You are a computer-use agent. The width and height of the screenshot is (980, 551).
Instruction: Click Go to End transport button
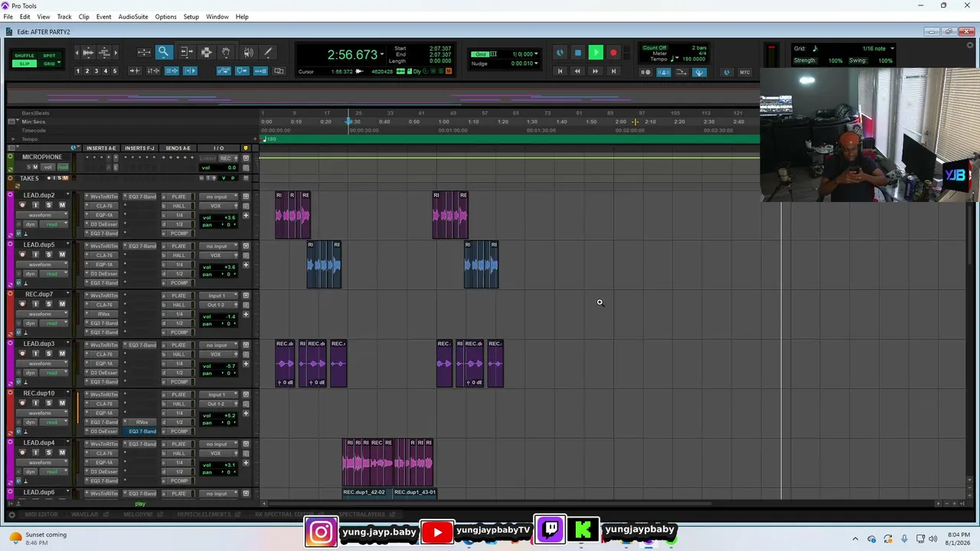pos(613,71)
